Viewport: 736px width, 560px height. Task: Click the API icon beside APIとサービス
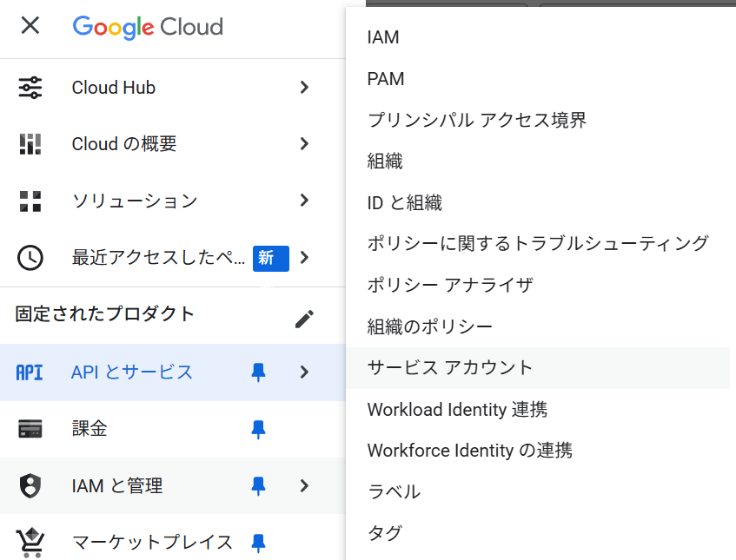point(29,372)
